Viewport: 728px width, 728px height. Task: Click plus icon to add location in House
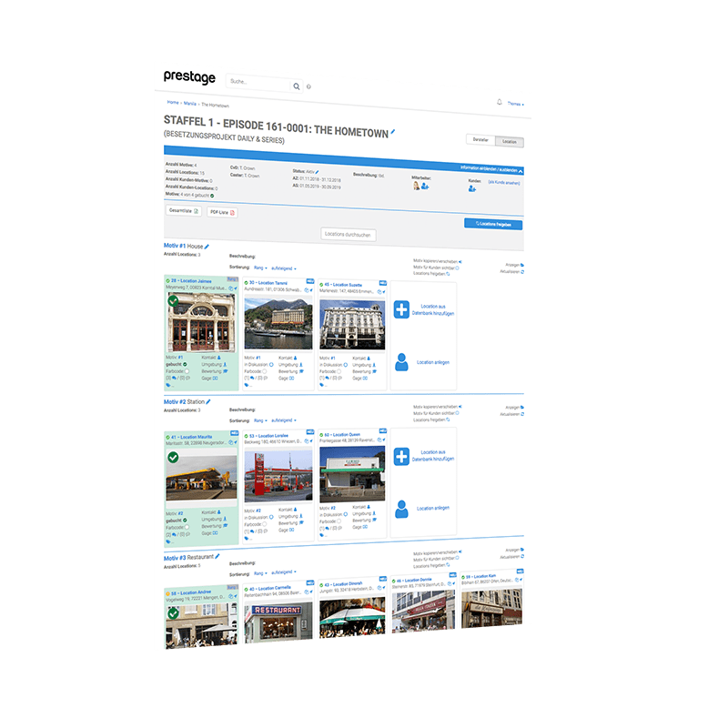click(x=401, y=309)
